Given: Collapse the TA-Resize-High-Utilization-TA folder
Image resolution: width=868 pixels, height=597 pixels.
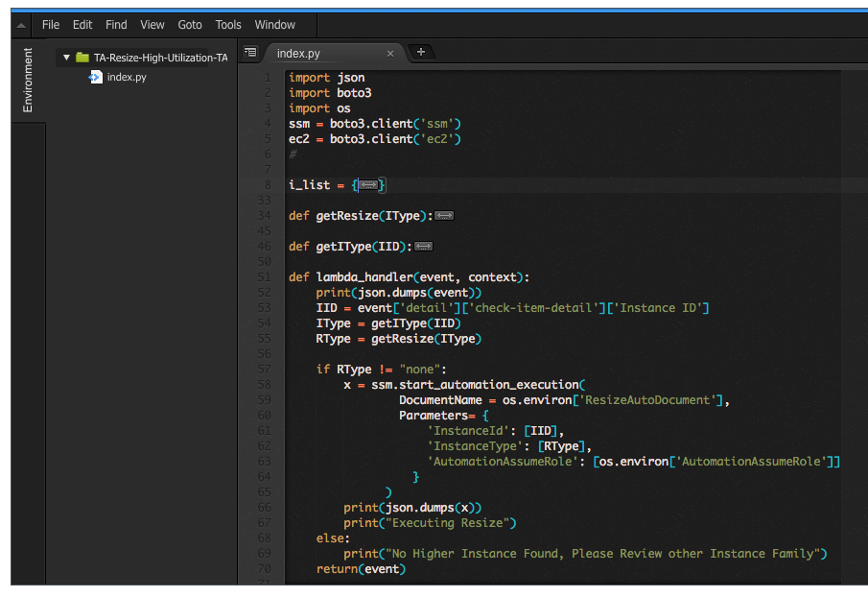Looking at the screenshot, I should tap(66, 57).
